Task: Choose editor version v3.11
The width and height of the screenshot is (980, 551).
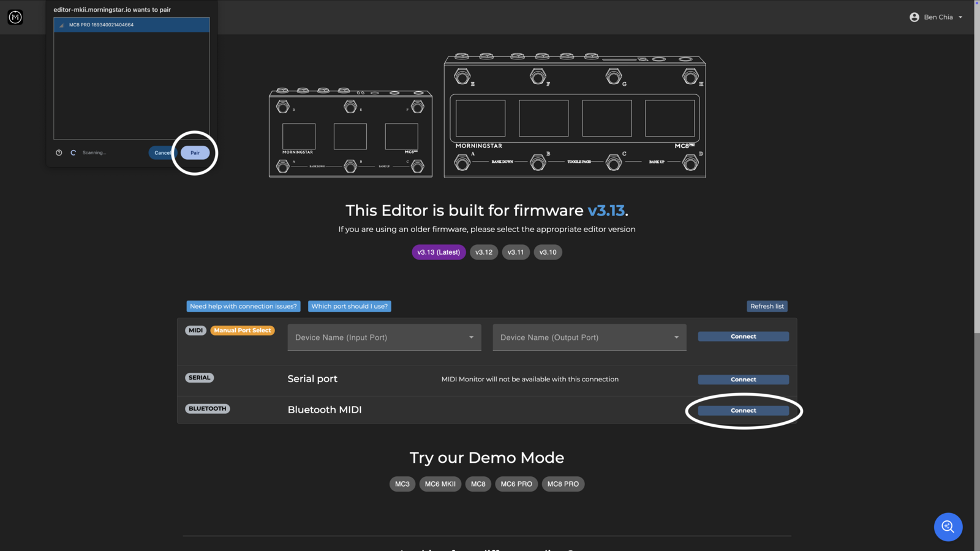Action: coord(516,252)
